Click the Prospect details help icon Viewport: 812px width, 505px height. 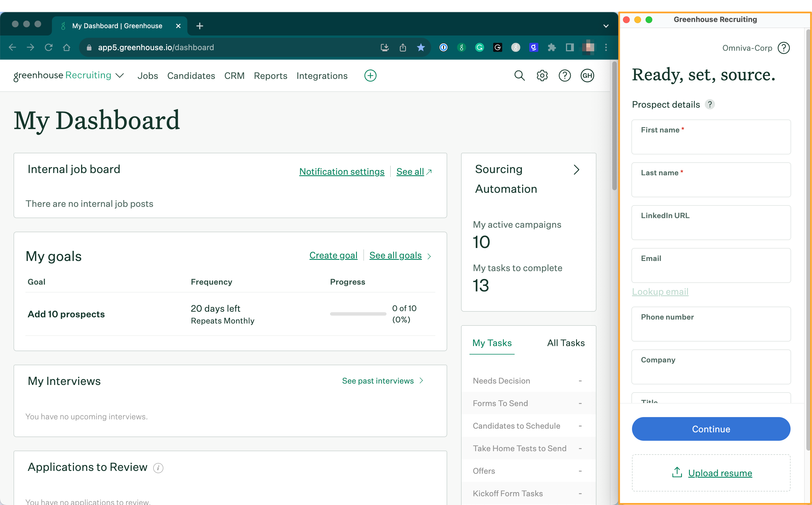click(710, 105)
